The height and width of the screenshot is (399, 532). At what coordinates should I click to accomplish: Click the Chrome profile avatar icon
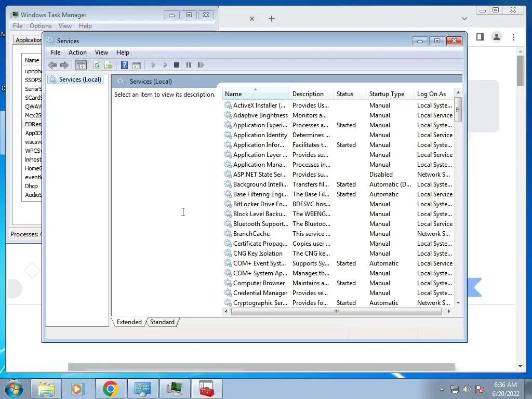497,37
